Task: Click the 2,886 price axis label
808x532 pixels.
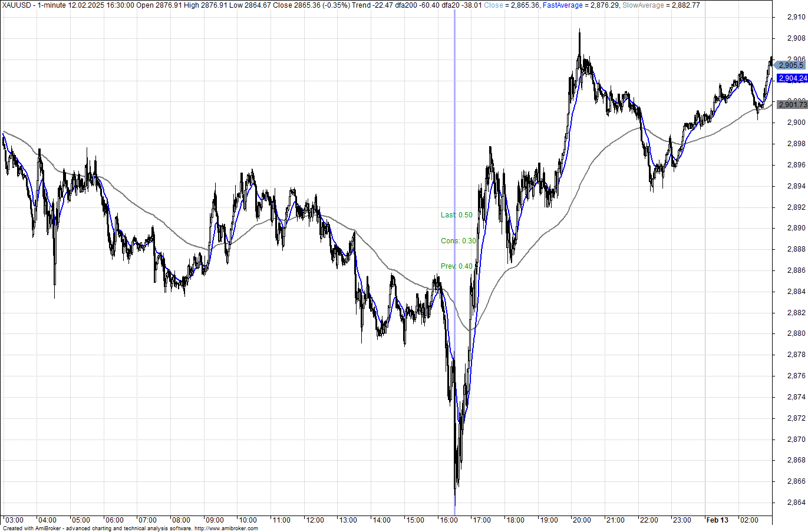Action: coord(796,270)
